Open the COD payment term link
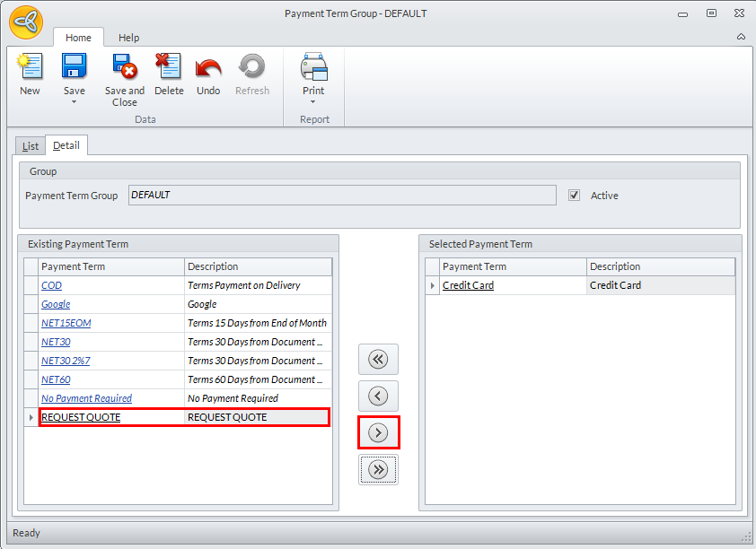Image resolution: width=756 pixels, height=549 pixels. (51, 285)
